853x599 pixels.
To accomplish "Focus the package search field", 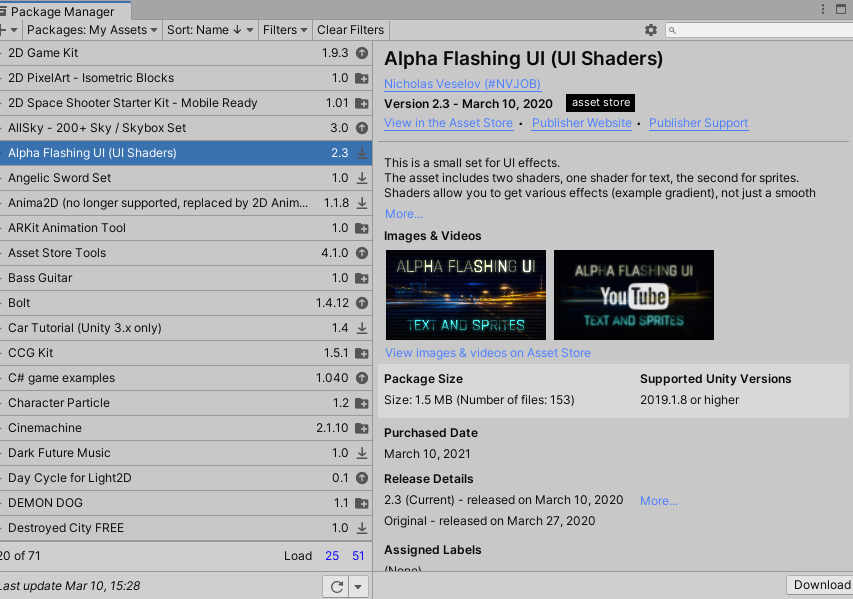I will (x=759, y=30).
